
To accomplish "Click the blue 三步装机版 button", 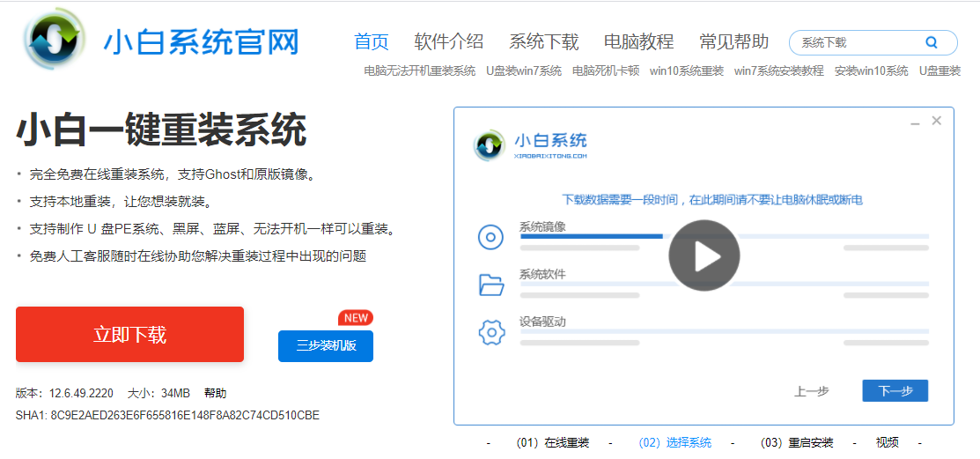I will point(326,346).
